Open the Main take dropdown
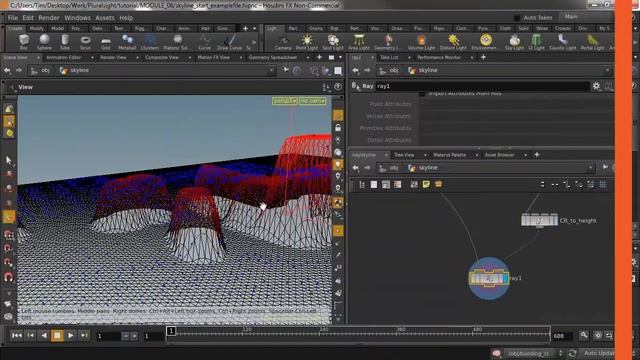Screen dimensions: 640x360 (x=586, y=17)
